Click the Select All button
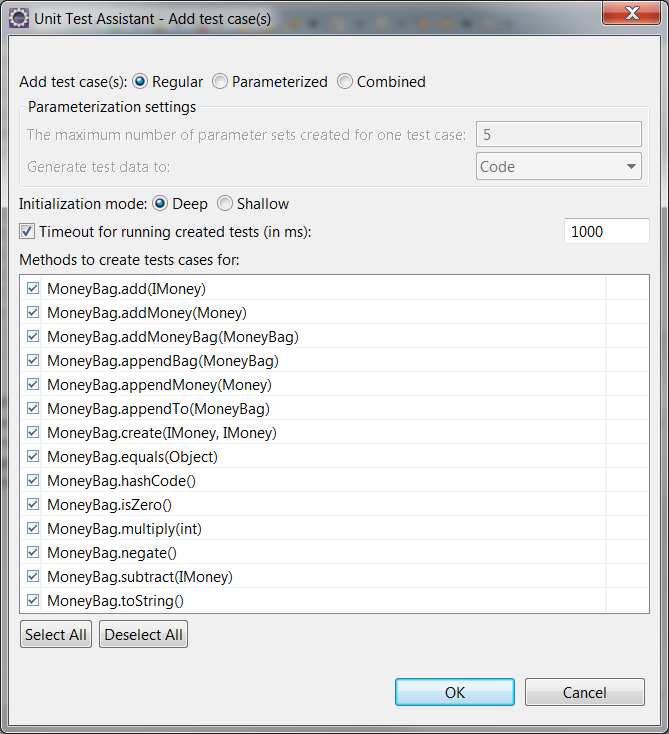 (x=56, y=635)
